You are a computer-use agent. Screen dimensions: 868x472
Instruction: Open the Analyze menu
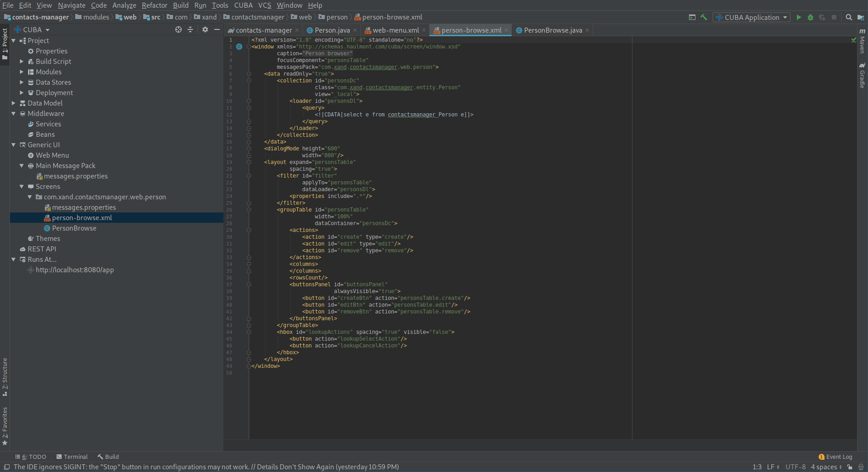124,5
